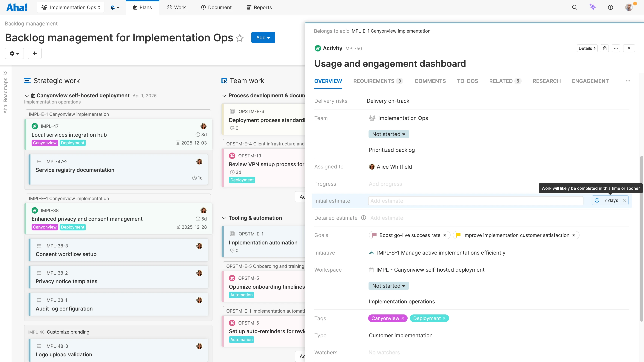This screenshot has height=362, width=644.
Task: Click the Aha! logo
Action: click(x=16, y=7)
